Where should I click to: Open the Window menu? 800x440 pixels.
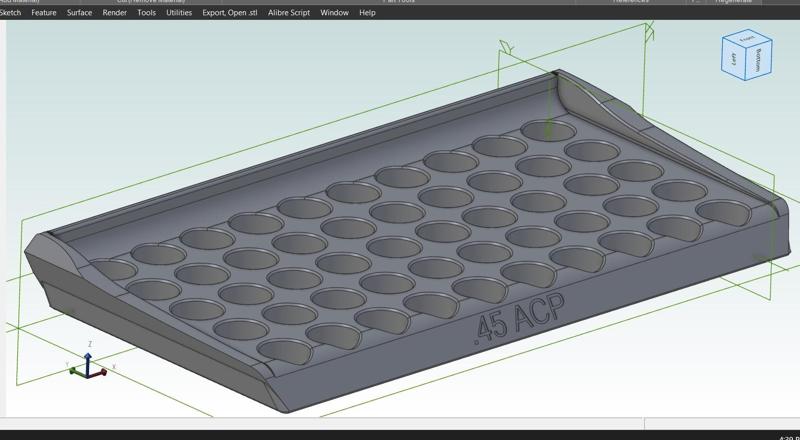point(334,13)
